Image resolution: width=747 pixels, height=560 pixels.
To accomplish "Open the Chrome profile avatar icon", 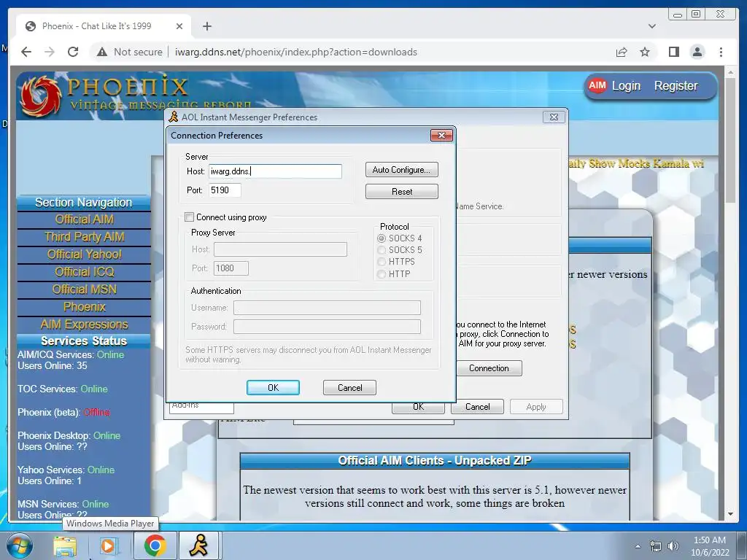I will click(x=697, y=52).
